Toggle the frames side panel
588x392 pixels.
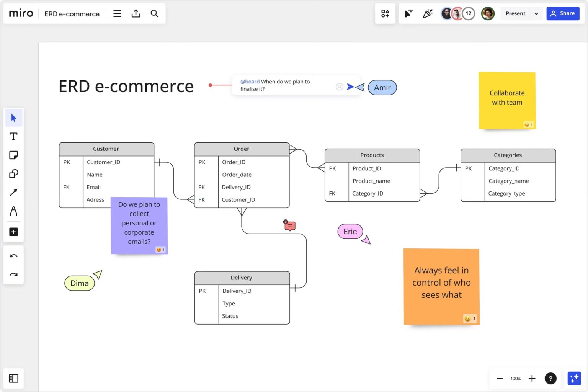click(x=14, y=379)
